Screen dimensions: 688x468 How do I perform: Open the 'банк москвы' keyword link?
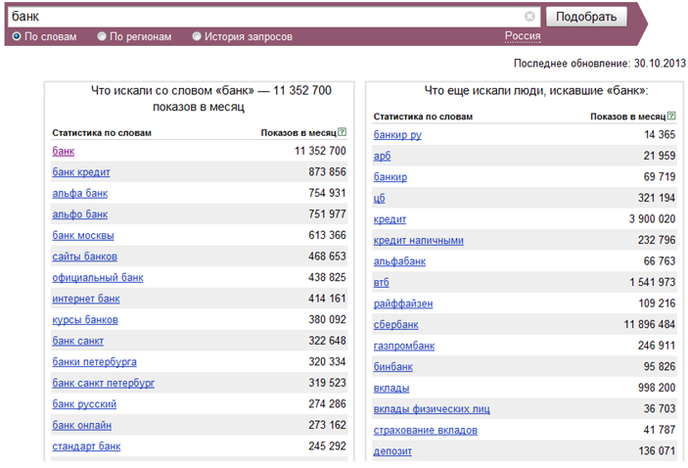(x=83, y=235)
